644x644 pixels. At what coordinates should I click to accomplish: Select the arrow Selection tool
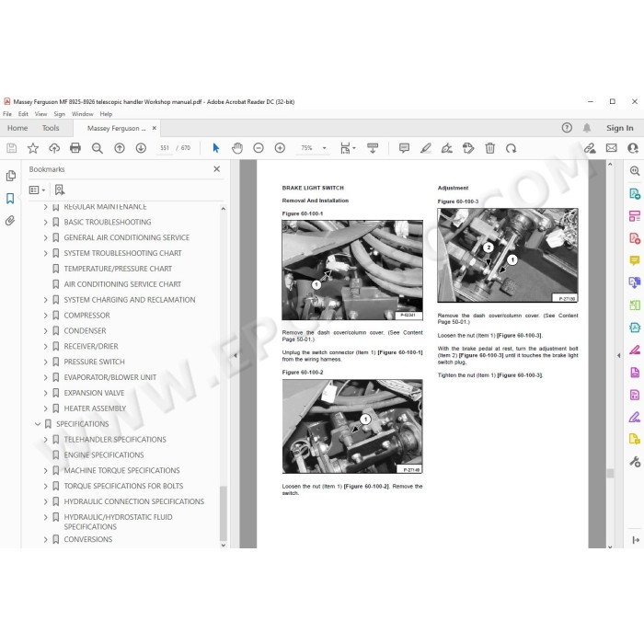(216, 148)
